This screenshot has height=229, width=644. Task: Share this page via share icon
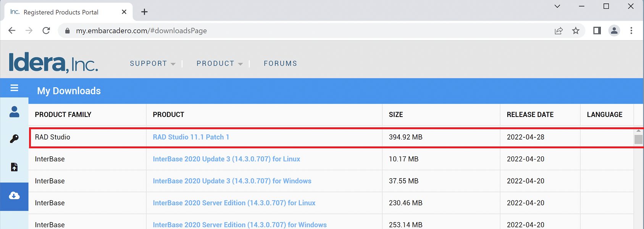coord(558,31)
